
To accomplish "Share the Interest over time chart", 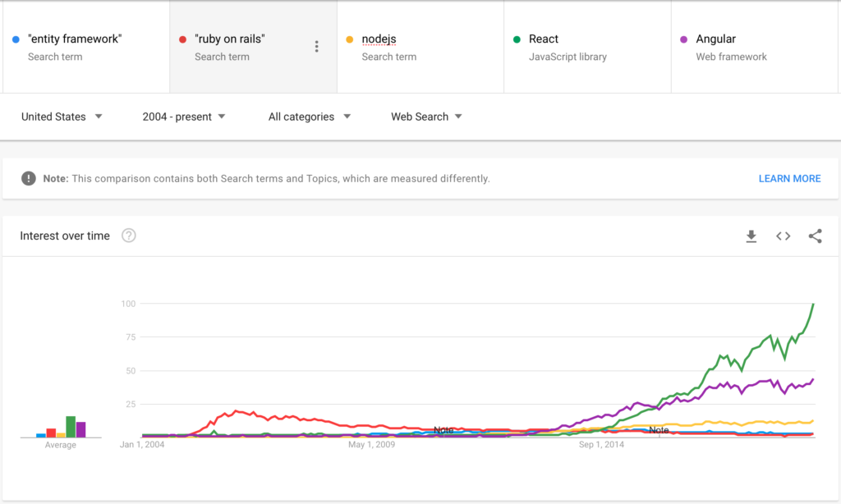I will pos(816,236).
